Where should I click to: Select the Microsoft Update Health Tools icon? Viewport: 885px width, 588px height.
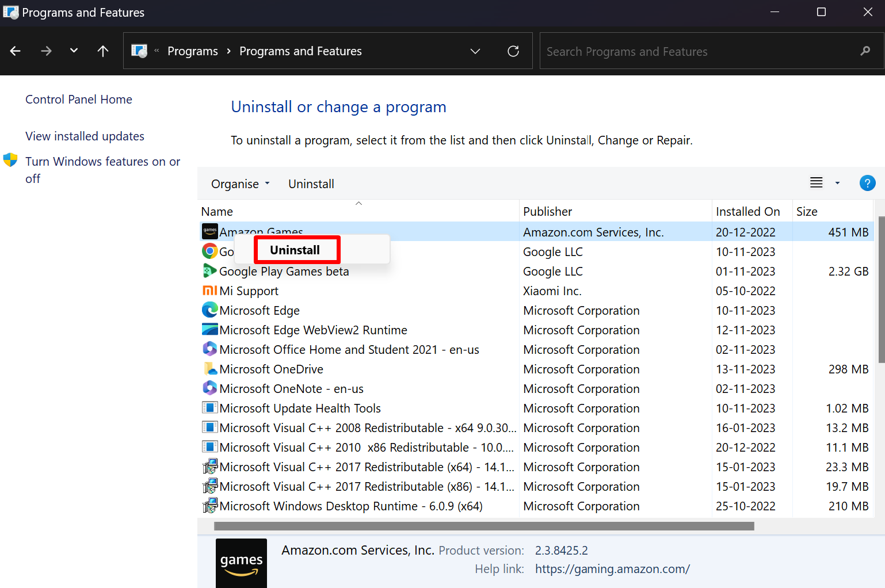click(210, 407)
